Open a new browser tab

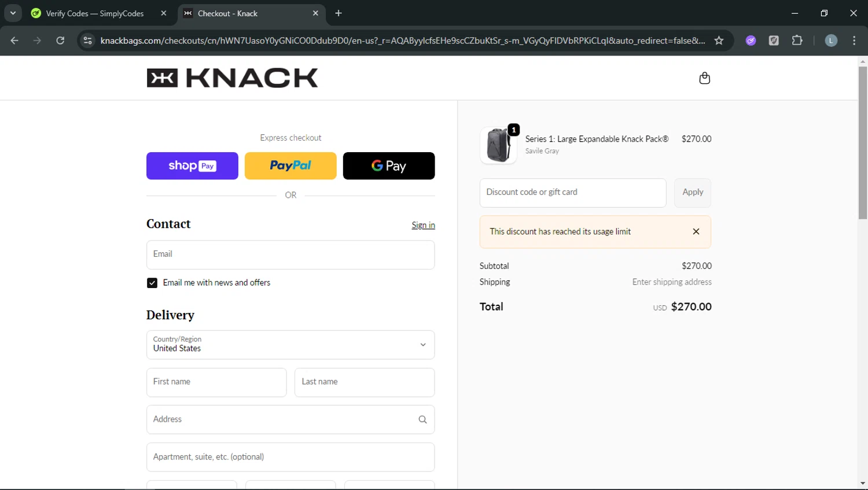339,13
